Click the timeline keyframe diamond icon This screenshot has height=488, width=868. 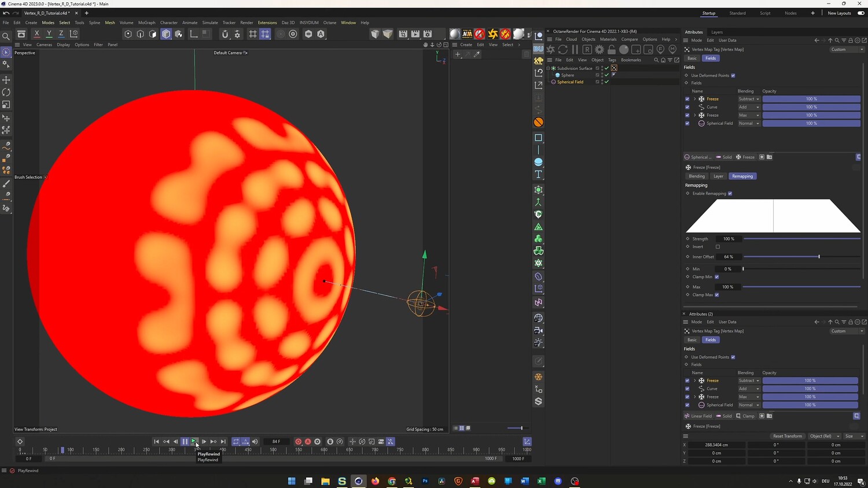pyautogui.click(x=20, y=442)
